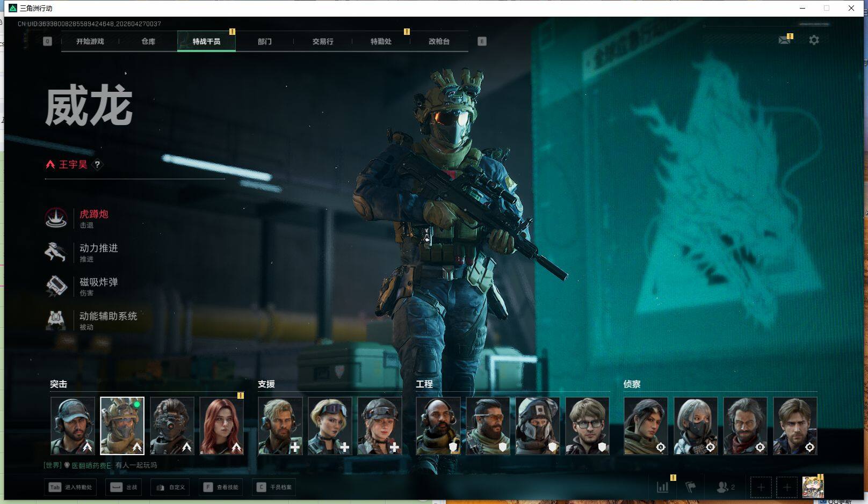Go to the 开始游戏 tab
This screenshot has height=504, width=868.
(x=90, y=41)
